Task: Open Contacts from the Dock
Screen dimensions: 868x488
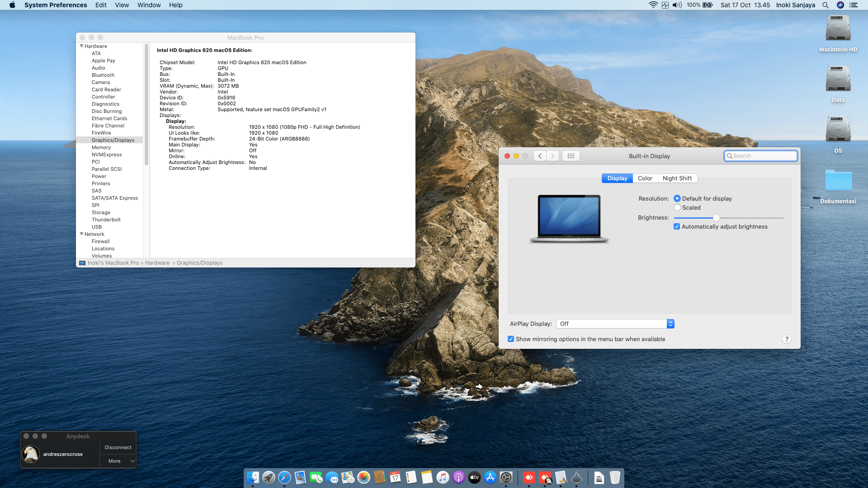Action: [379, 477]
